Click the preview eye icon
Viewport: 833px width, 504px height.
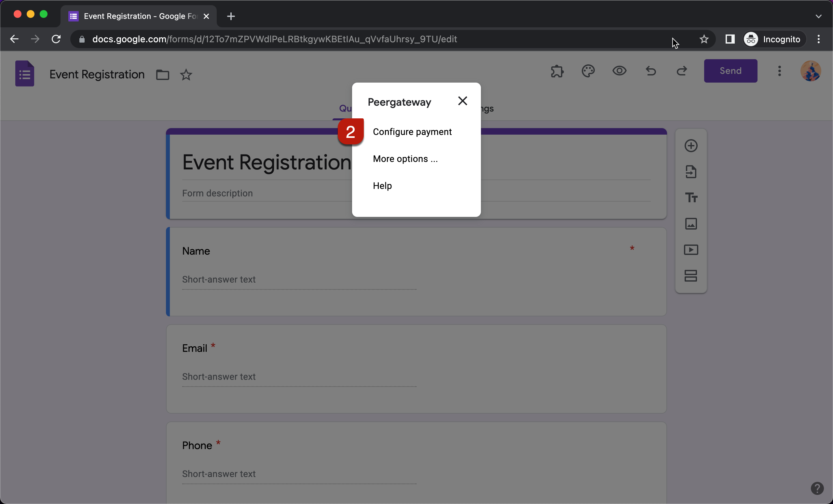pos(619,71)
